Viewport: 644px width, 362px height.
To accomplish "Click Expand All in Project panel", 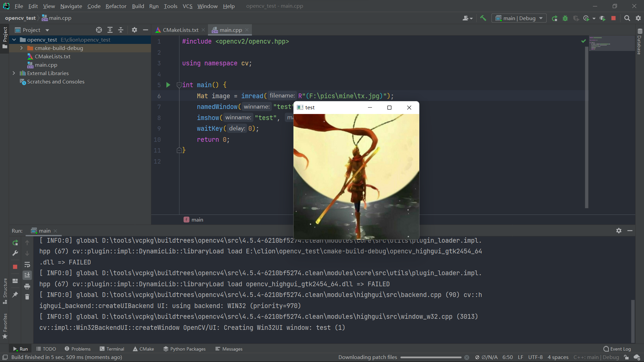I will (x=110, y=30).
